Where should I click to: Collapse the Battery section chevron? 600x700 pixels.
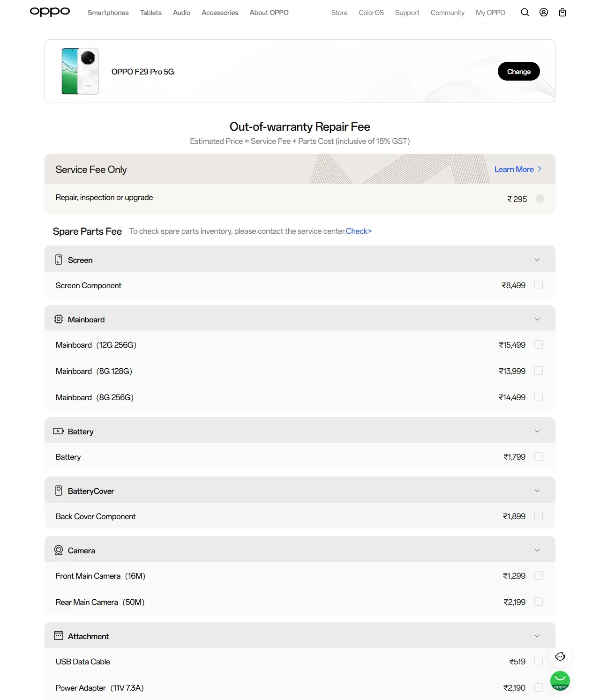tap(537, 431)
